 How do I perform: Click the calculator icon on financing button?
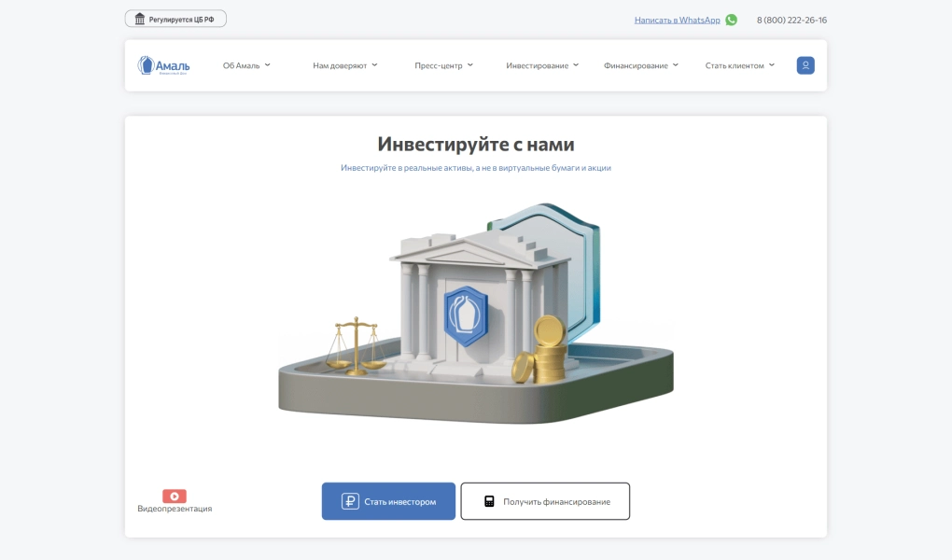coord(489,501)
